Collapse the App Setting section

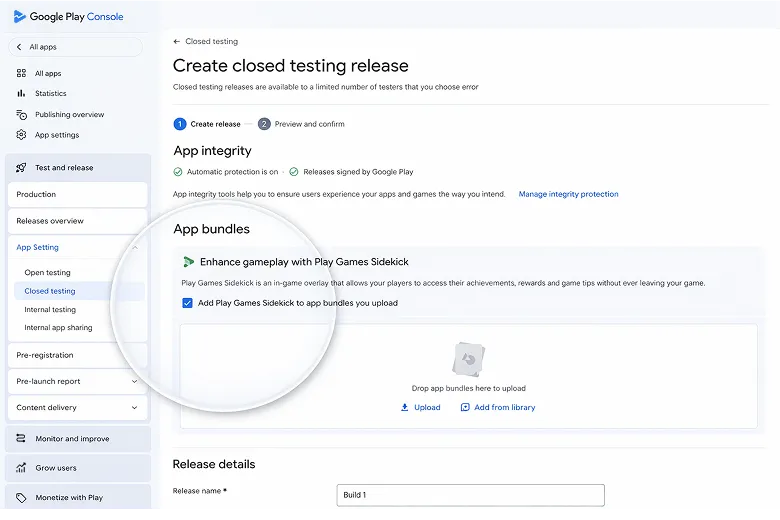click(134, 247)
